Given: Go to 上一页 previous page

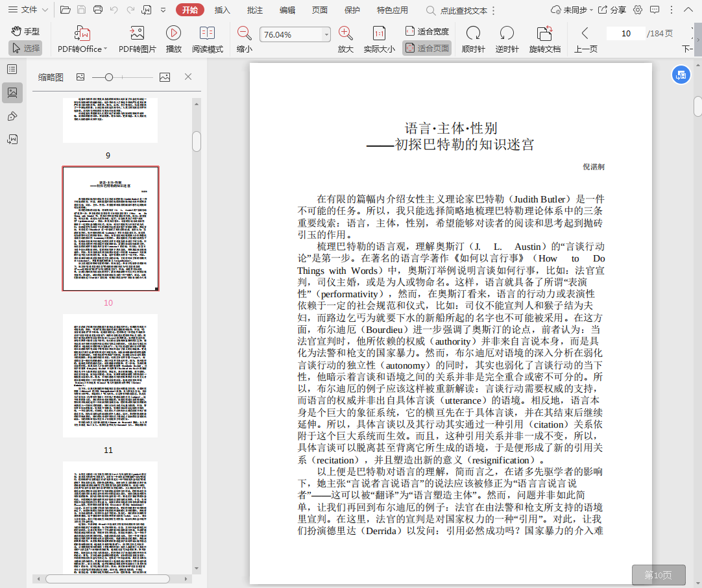Looking at the screenshot, I should pyautogui.click(x=586, y=40).
